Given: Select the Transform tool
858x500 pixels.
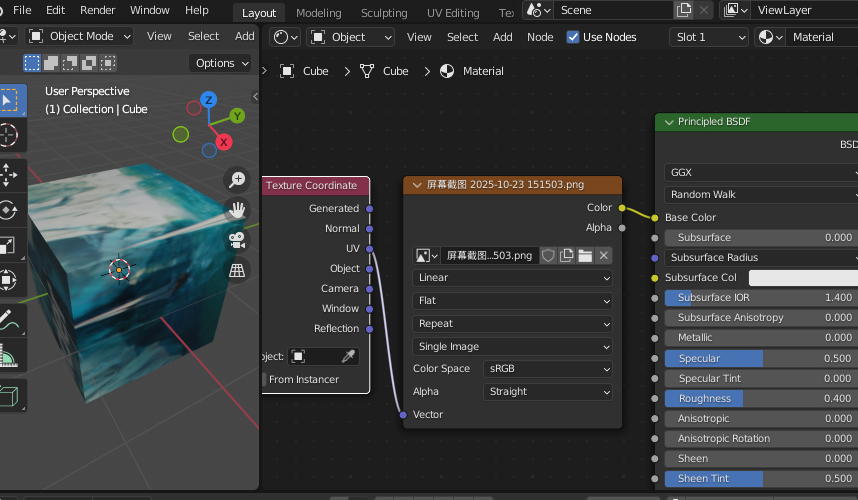Looking at the screenshot, I should pyautogui.click(x=9, y=280).
